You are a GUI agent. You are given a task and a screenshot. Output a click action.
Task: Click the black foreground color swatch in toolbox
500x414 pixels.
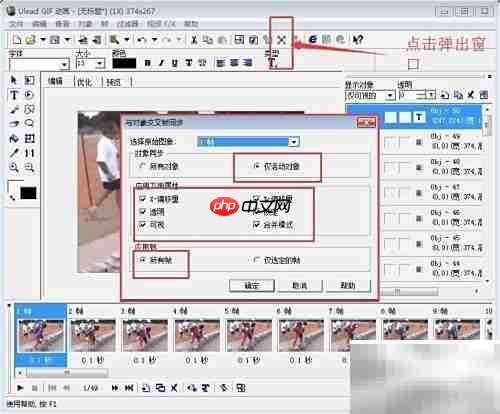pos(28,193)
